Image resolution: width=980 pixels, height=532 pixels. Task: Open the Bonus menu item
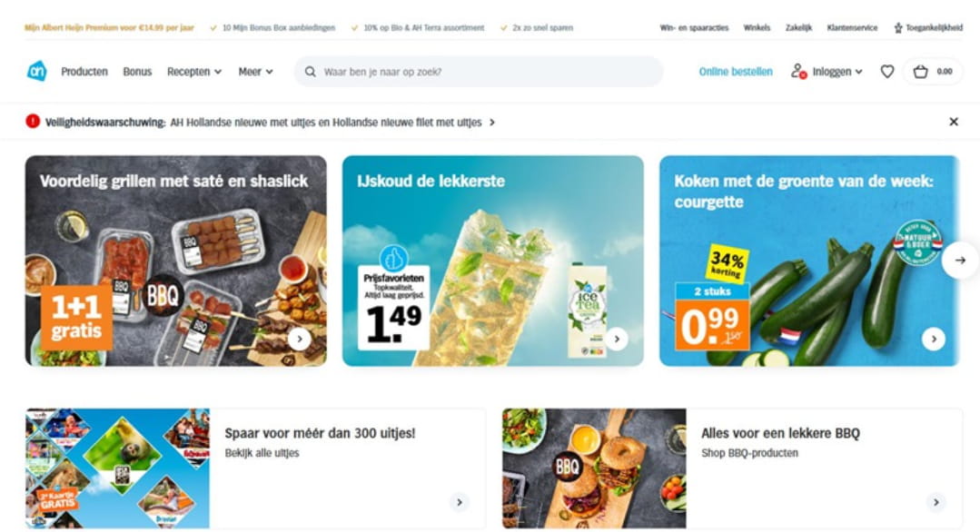click(137, 72)
